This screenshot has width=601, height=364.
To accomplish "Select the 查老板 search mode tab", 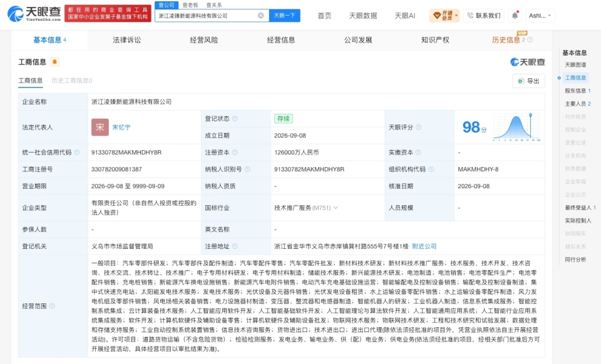I will point(190,5).
